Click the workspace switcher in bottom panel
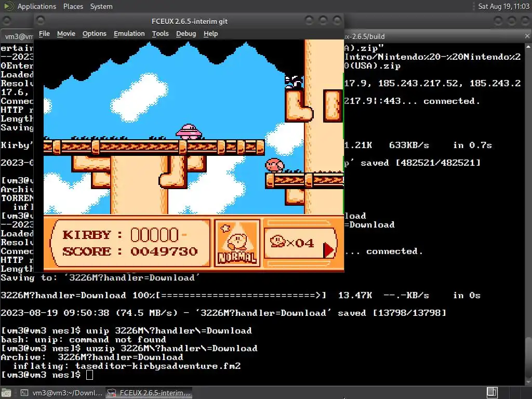Screen dimensions: 532x399 tap(492, 393)
